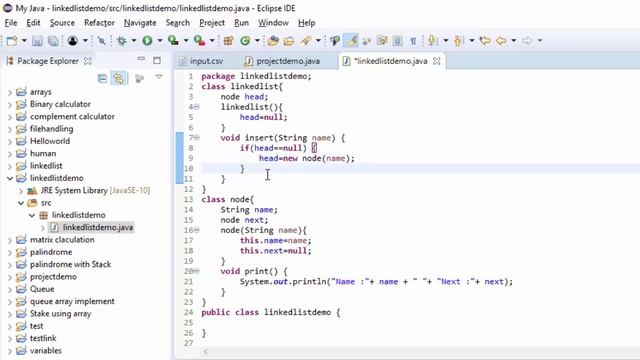Toggle Block Selection Mode icon
Screen dimensions: 640x360
click(x=398, y=40)
